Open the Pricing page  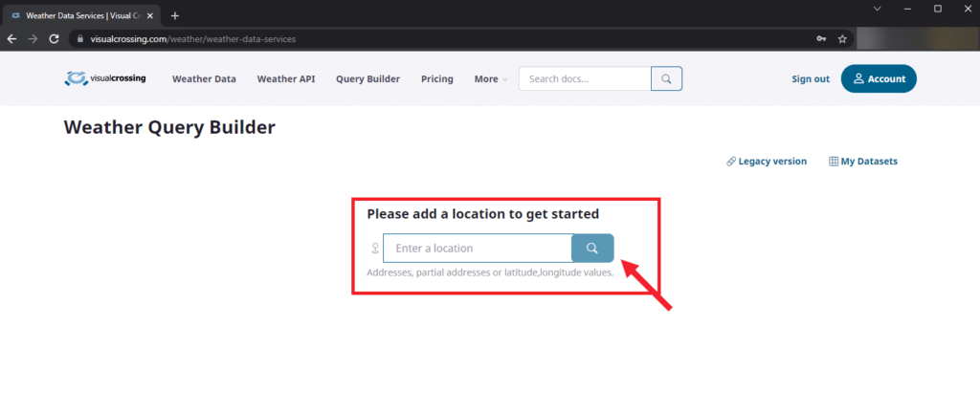436,79
